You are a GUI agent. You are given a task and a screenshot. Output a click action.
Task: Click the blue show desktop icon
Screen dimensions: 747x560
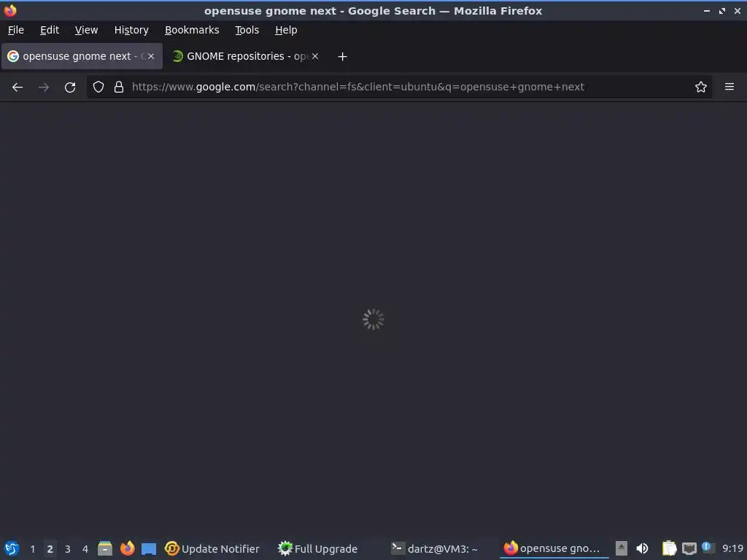(x=149, y=548)
